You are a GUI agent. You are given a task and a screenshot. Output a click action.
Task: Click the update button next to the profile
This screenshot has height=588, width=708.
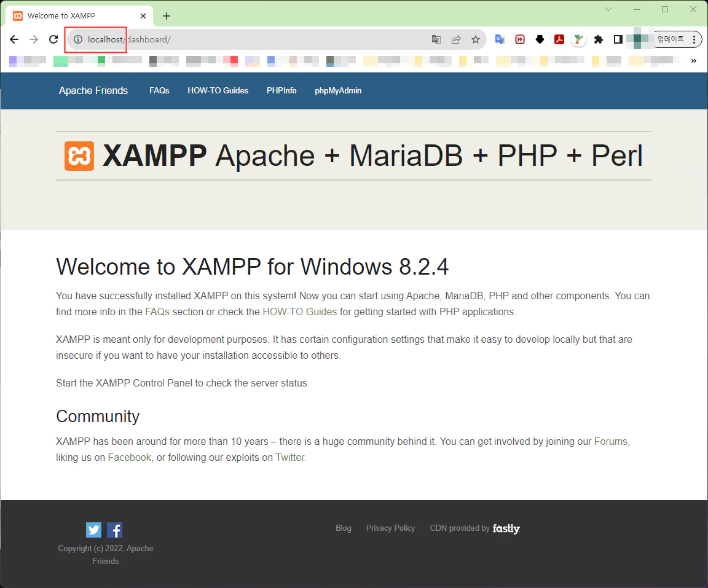point(671,39)
